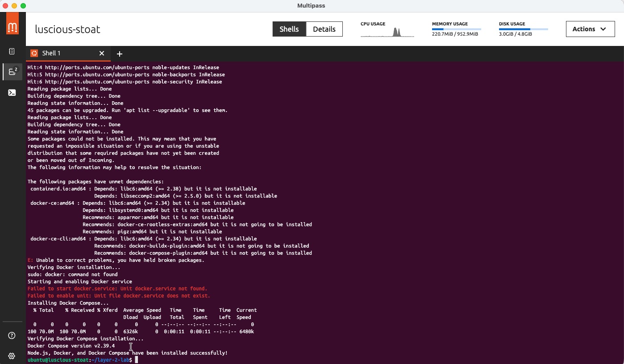The image size is (624, 364).
Task: Click the chevron arrow on the Actions button
Action: [x=603, y=29]
